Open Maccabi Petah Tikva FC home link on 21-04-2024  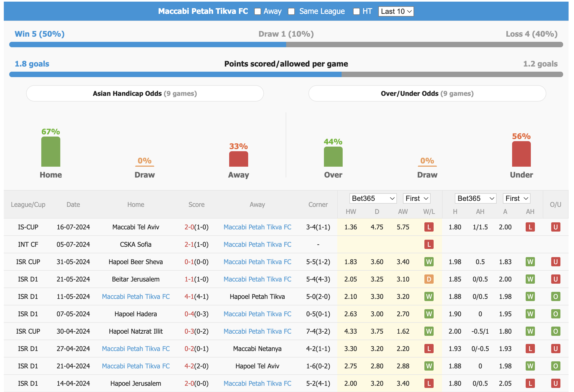[136, 366]
